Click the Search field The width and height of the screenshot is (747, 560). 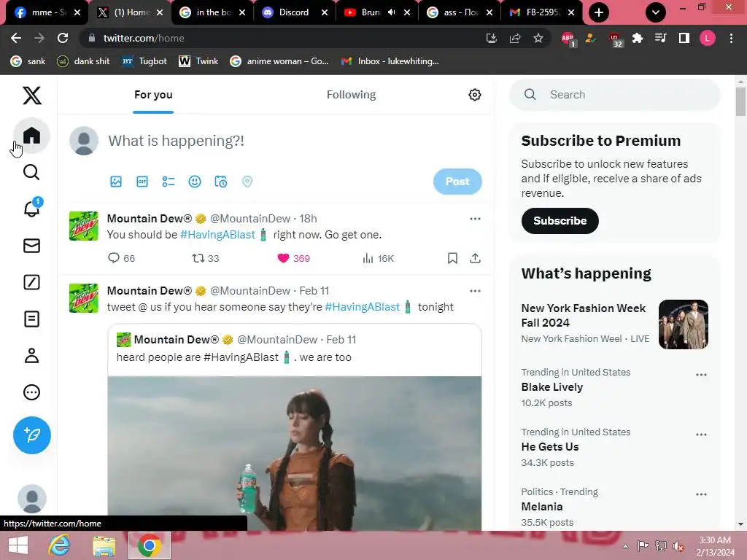(614, 95)
